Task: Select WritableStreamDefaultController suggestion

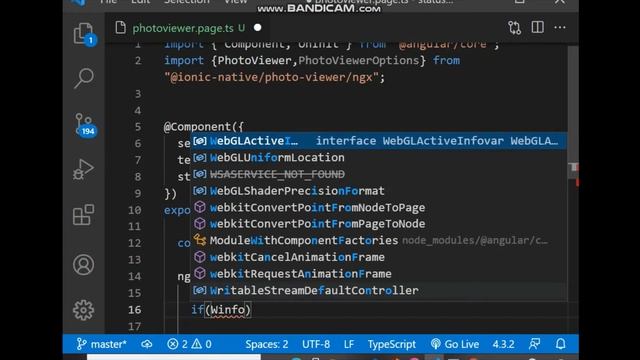Action: tap(378, 290)
